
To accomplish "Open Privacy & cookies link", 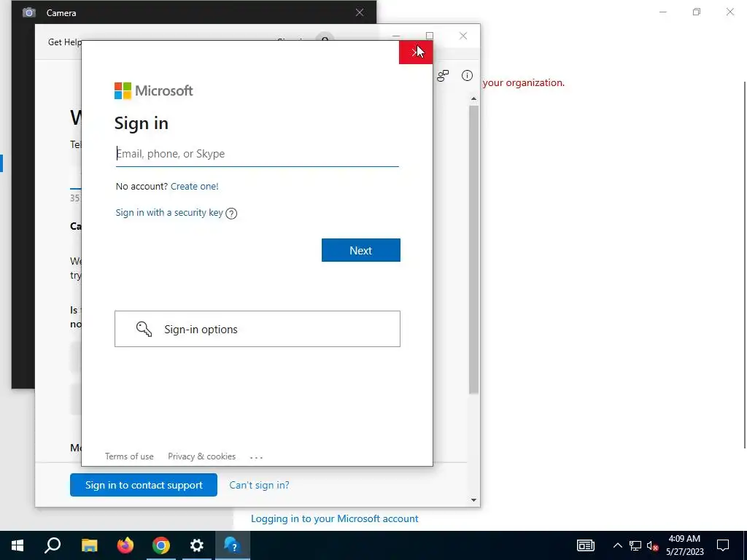I will (x=201, y=456).
